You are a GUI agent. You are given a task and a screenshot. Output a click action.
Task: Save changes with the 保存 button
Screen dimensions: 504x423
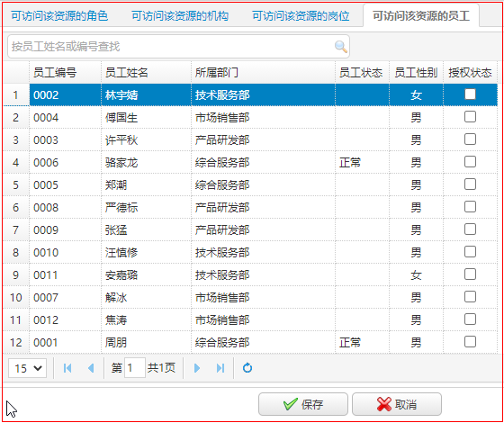(303, 404)
